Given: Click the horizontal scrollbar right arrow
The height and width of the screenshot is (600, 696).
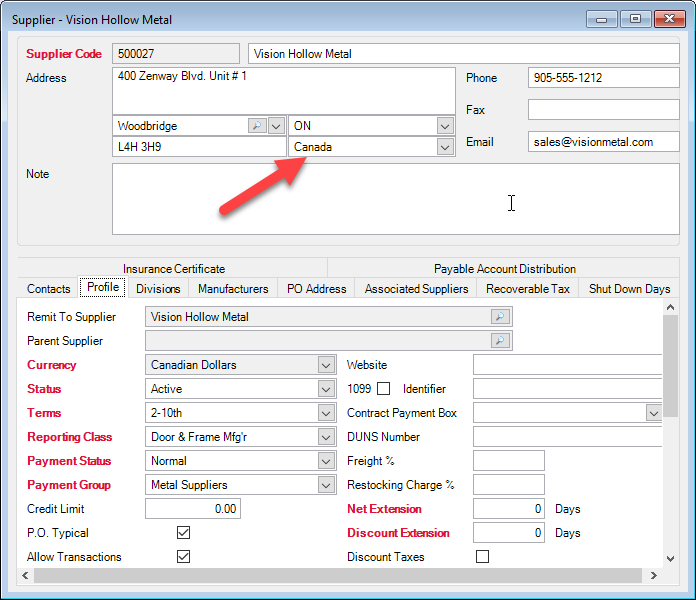Looking at the screenshot, I should pyautogui.click(x=653, y=576).
